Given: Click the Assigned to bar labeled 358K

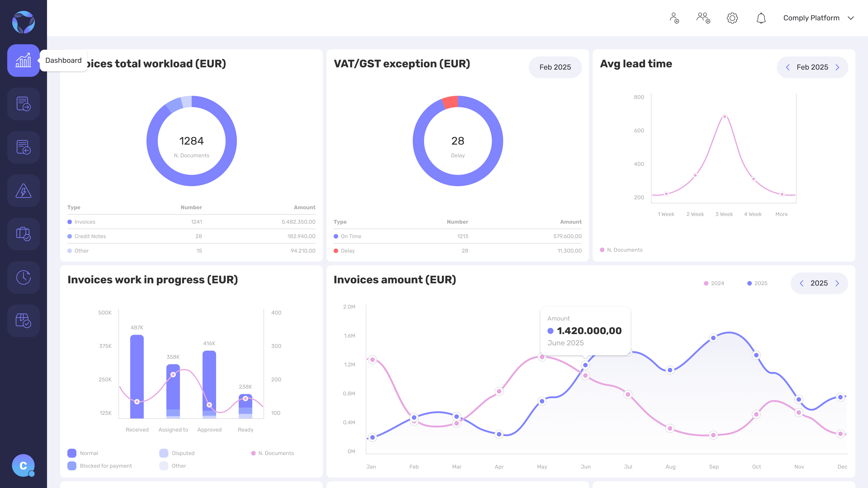Looking at the screenshot, I should pos(173,391).
